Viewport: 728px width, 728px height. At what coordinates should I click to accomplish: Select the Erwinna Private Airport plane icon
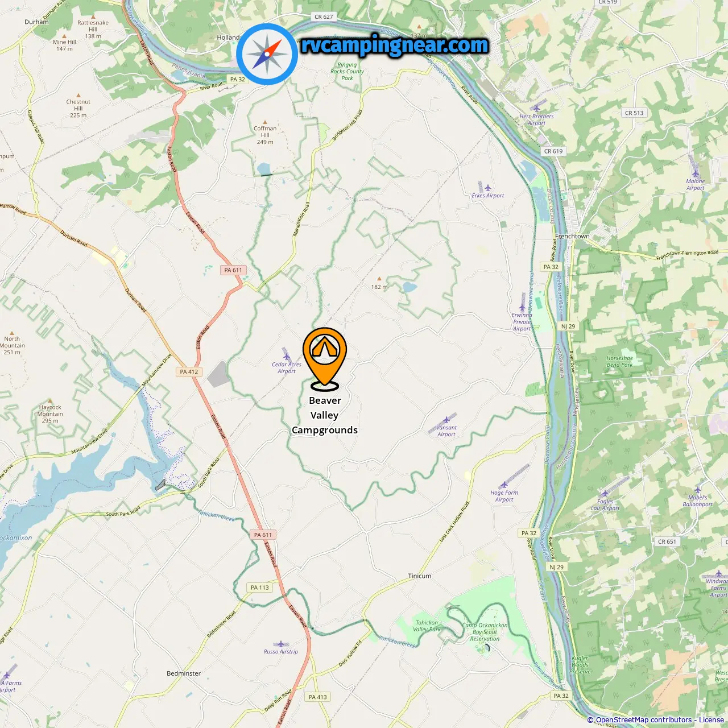click(x=522, y=307)
